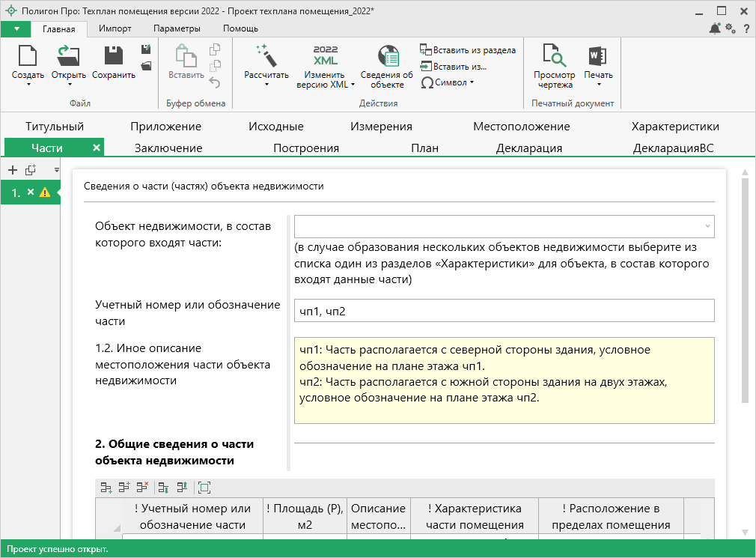756x558 pixels.
Task: Toggle fullscreen table view icon
Action: tap(204, 488)
